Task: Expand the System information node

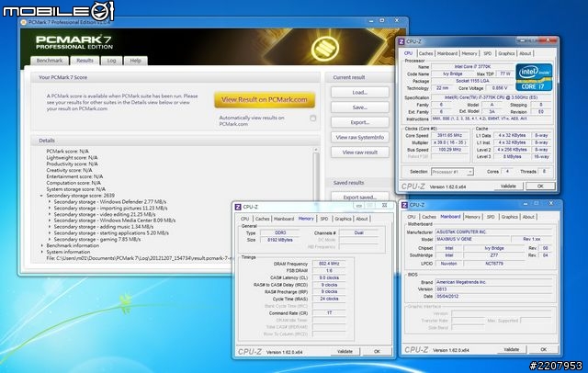Action: [x=41, y=252]
